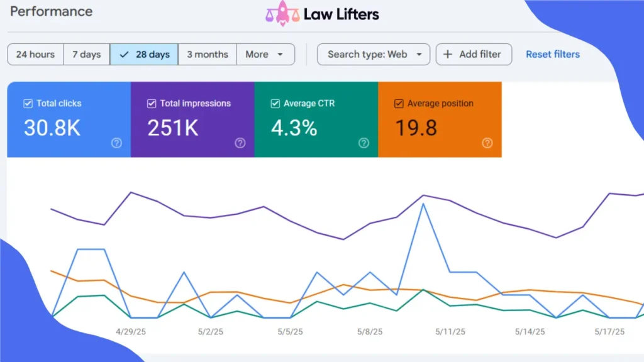Image resolution: width=644 pixels, height=362 pixels.
Task: Click the 5/17/25 axis date label
Action: [x=610, y=332]
